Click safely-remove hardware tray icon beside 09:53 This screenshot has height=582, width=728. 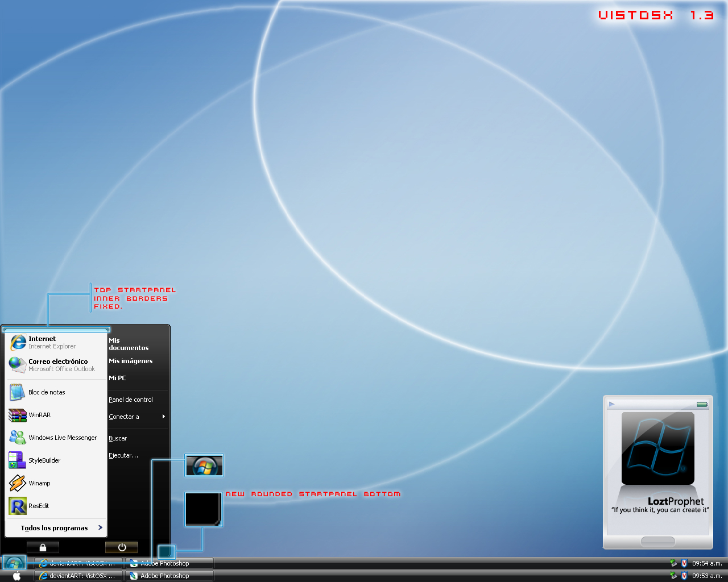tap(674, 576)
